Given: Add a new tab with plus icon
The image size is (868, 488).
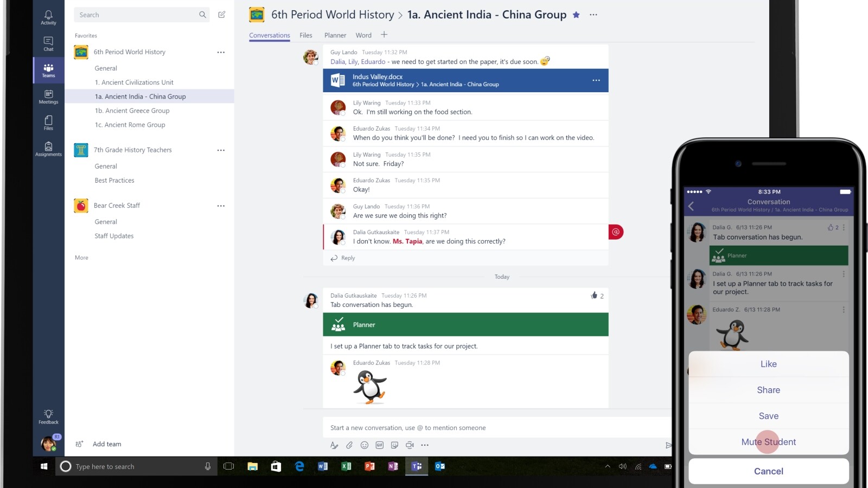Looking at the screenshot, I should [x=384, y=35].
